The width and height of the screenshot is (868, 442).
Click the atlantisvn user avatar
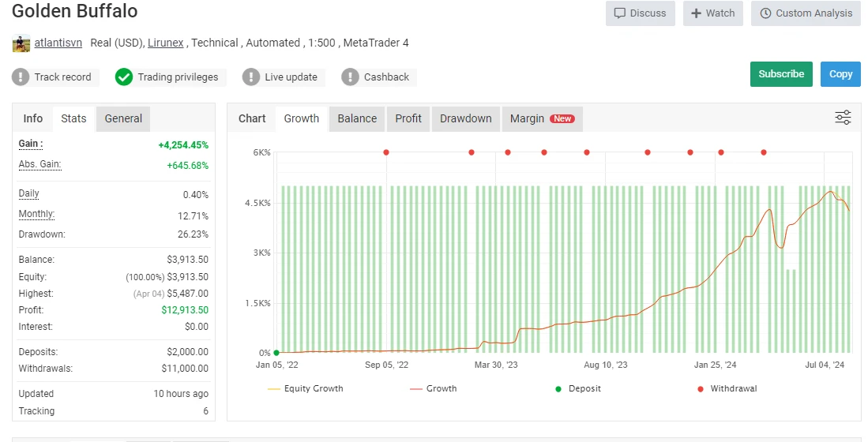click(x=21, y=43)
